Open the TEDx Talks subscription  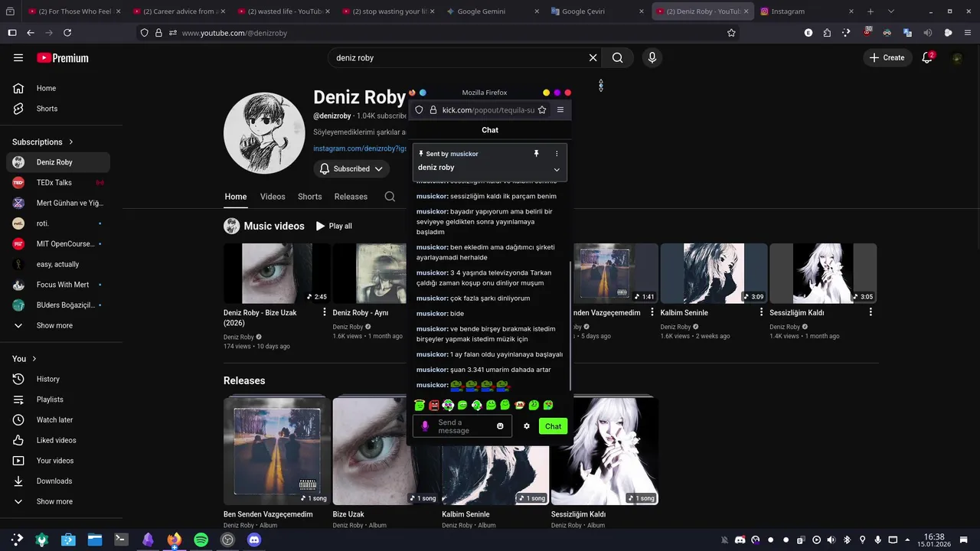(x=58, y=182)
